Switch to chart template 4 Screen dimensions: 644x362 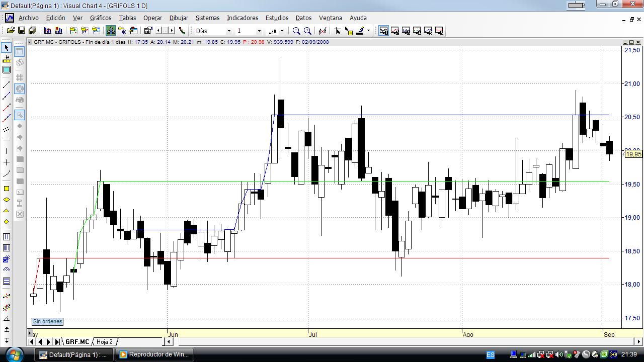(417, 31)
